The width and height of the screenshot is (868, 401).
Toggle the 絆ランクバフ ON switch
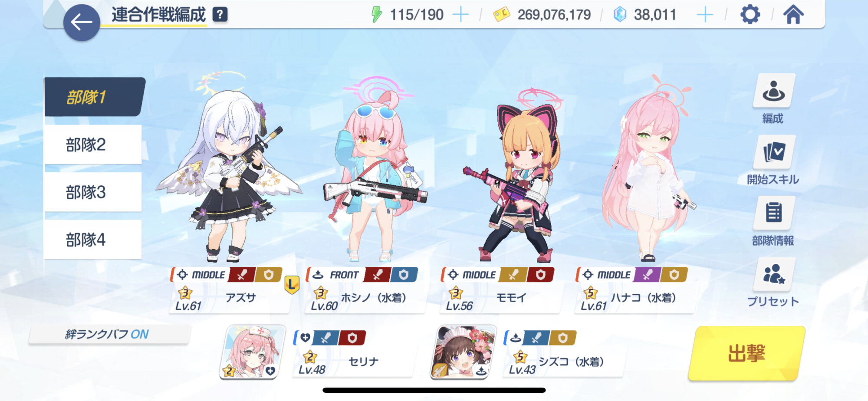click(x=110, y=335)
